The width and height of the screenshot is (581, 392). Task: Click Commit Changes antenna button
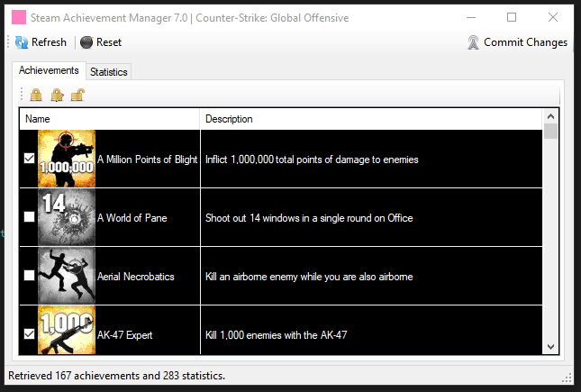pyautogui.click(x=517, y=42)
